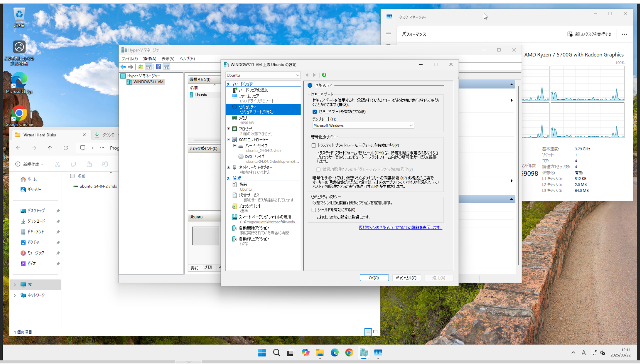The height and width of the screenshot is (364, 640).
Task: Select DVD drive item in hardware tree
Action: coord(254,156)
